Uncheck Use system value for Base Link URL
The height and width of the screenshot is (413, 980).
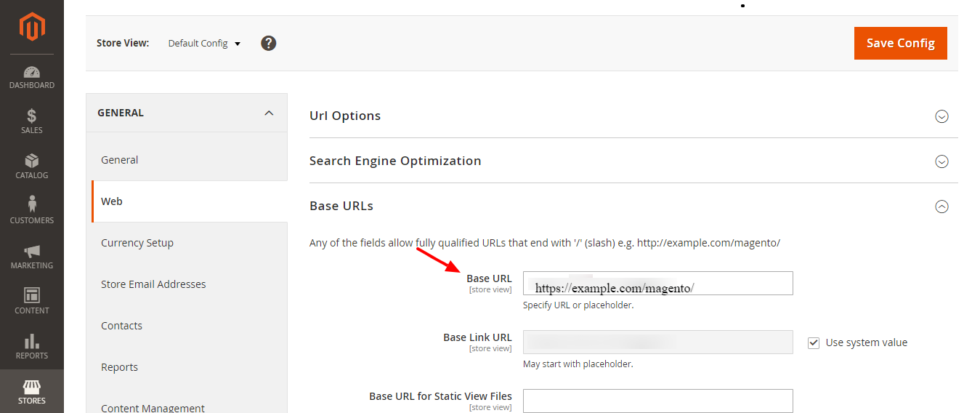(x=814, y=342)
